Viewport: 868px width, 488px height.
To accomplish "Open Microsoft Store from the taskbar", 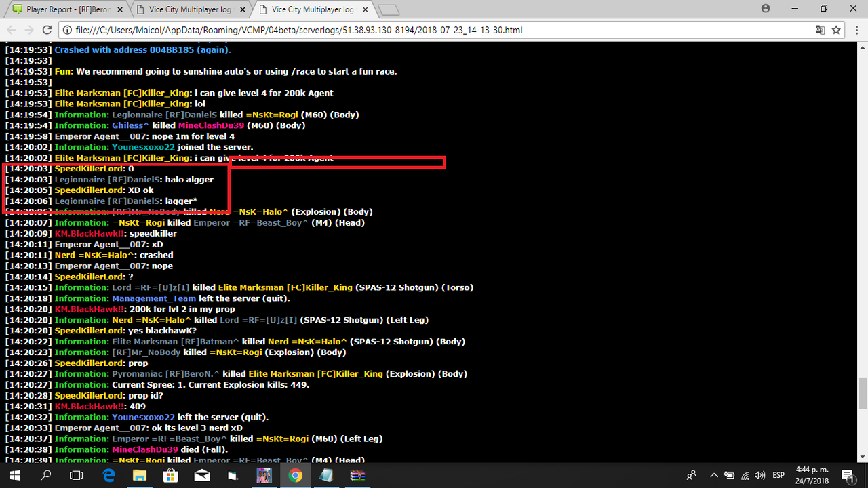I will tap(170, 476).
